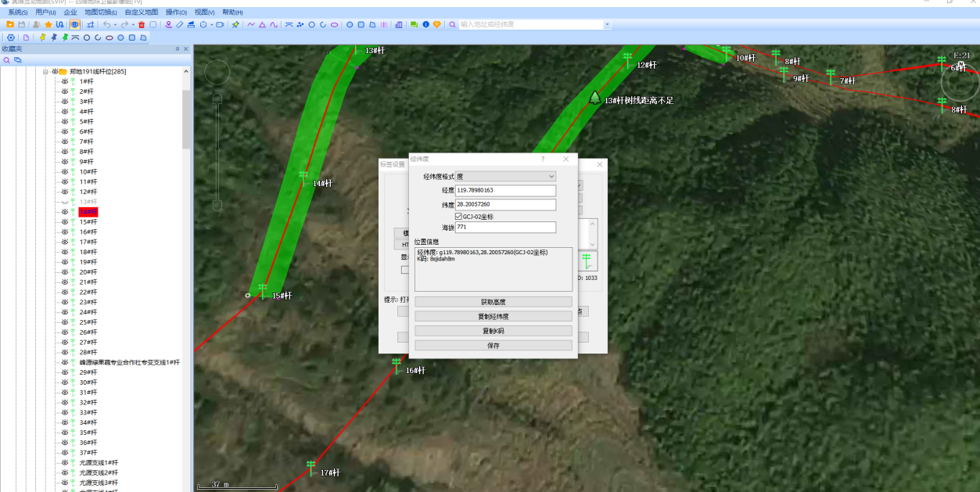Click the green chat message icon
Screen dimensions: 980x492
414,25
